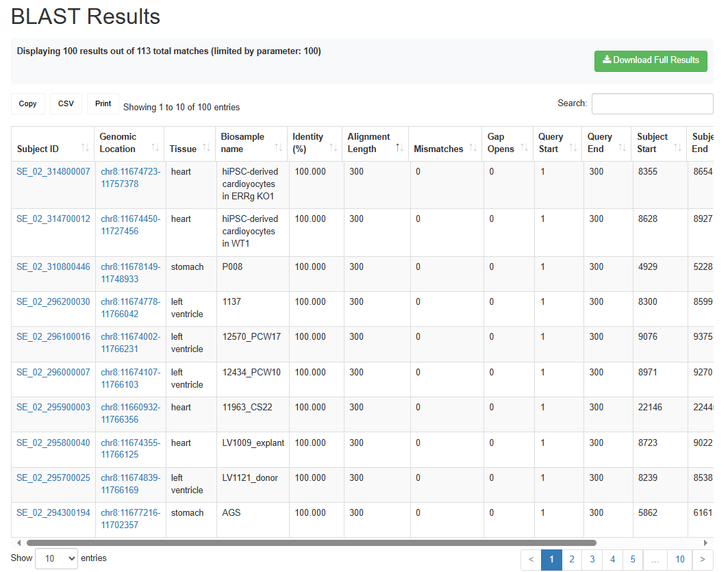Open subject SE_02_314700012

pos(53,219)
